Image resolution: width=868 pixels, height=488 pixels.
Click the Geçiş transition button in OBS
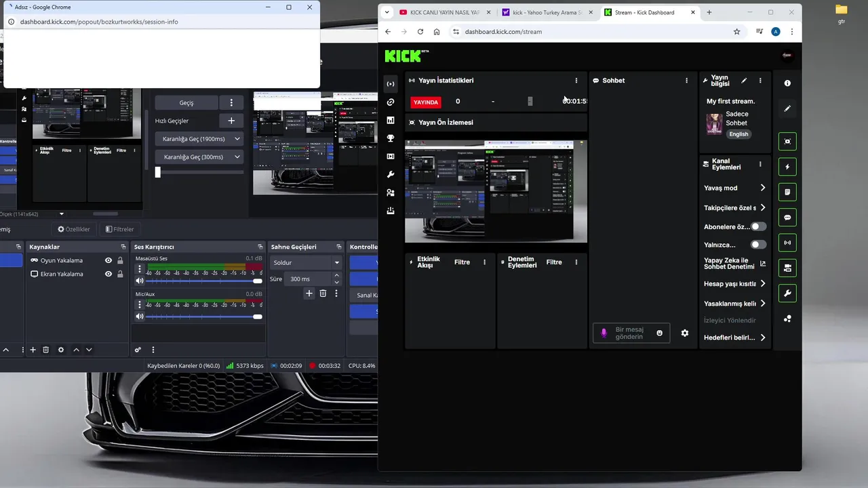click(x=186, y=103)
